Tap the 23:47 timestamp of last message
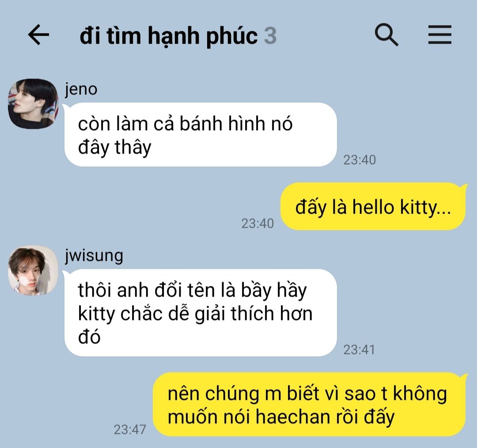 coord(130,430)
